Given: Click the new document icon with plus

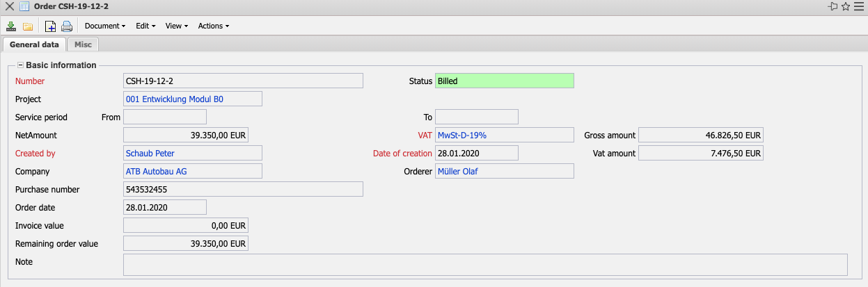Looking at the screenshot, I should click(x=50, y=26).
